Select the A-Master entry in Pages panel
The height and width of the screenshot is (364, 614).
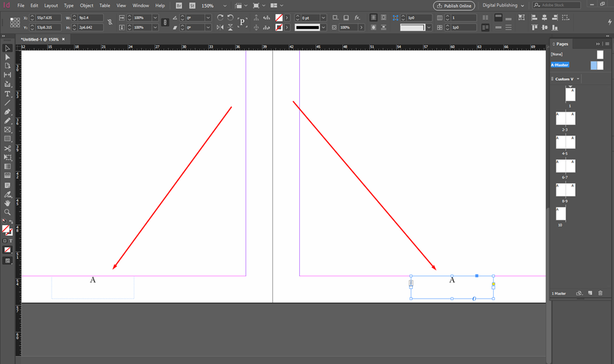pos(560,65)
